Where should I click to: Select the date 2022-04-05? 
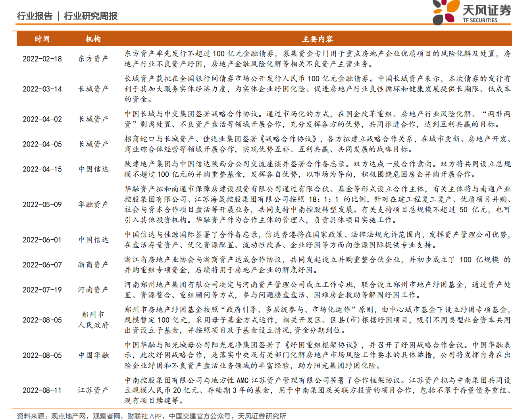(x=42, y=144)
